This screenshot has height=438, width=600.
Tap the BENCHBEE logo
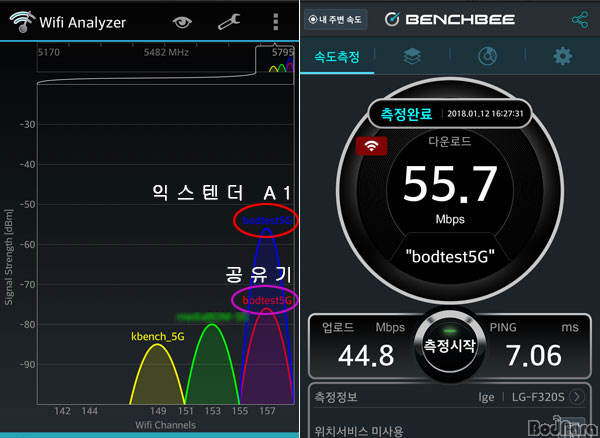pyautogui.click(x=450, y=20)
